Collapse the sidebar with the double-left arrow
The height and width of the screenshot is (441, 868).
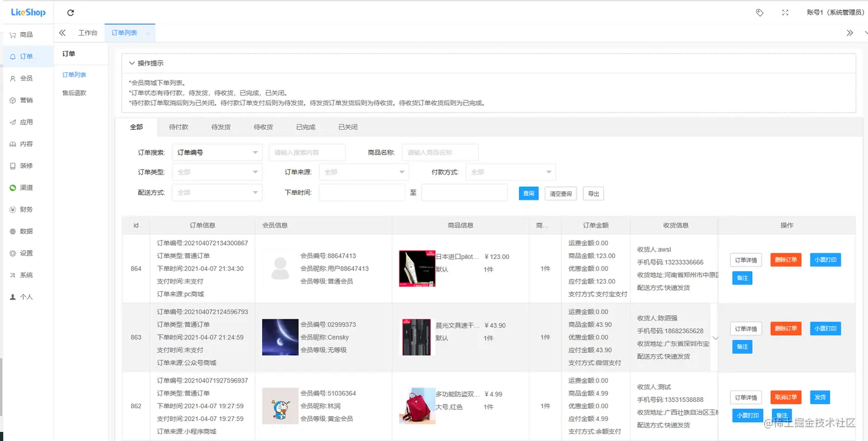tap(63, 33)
